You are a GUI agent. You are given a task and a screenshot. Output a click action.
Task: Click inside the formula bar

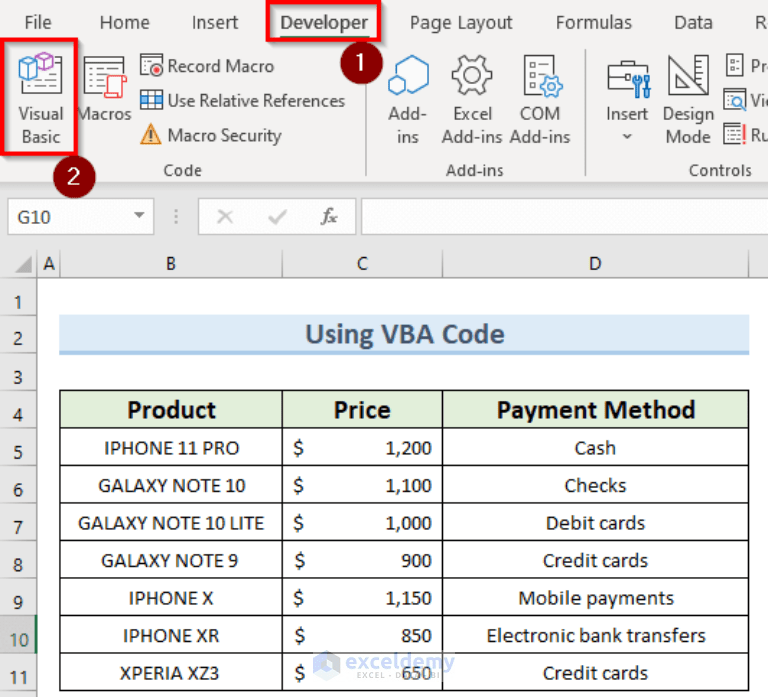[564, 216]
